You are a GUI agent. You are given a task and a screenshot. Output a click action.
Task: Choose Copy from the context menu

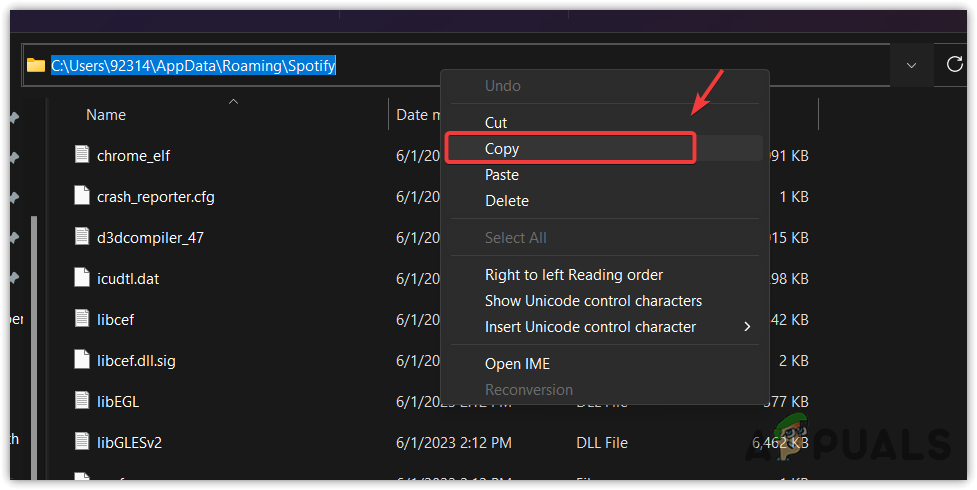point(502,148)
